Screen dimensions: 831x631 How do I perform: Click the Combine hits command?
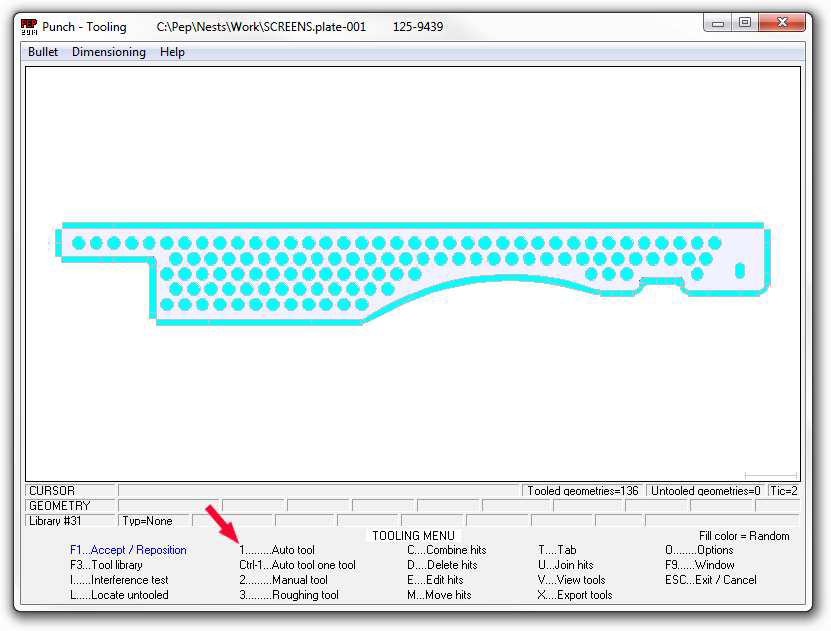click(447, 550)
